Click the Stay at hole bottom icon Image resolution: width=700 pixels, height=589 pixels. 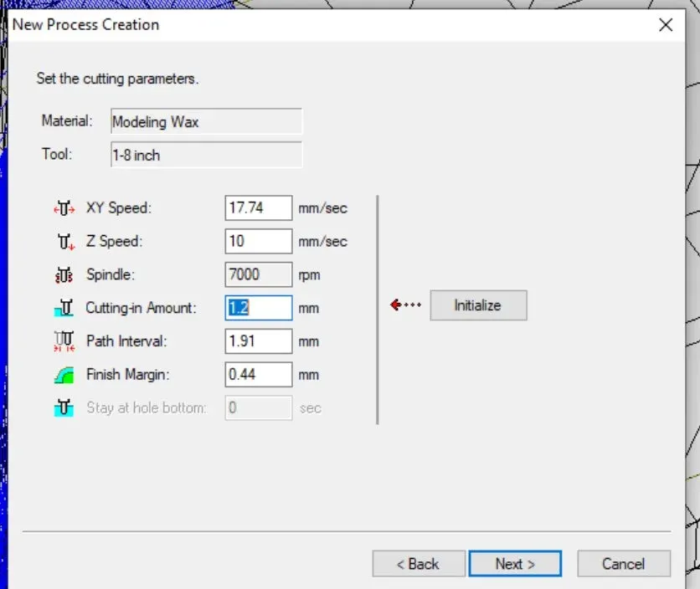(x=64, y=407)
